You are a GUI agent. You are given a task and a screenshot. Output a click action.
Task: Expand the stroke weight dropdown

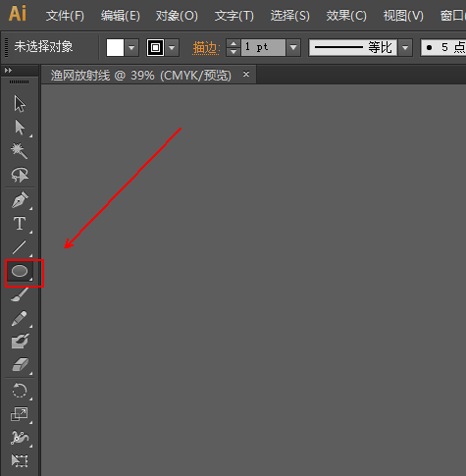pos(293,48)
